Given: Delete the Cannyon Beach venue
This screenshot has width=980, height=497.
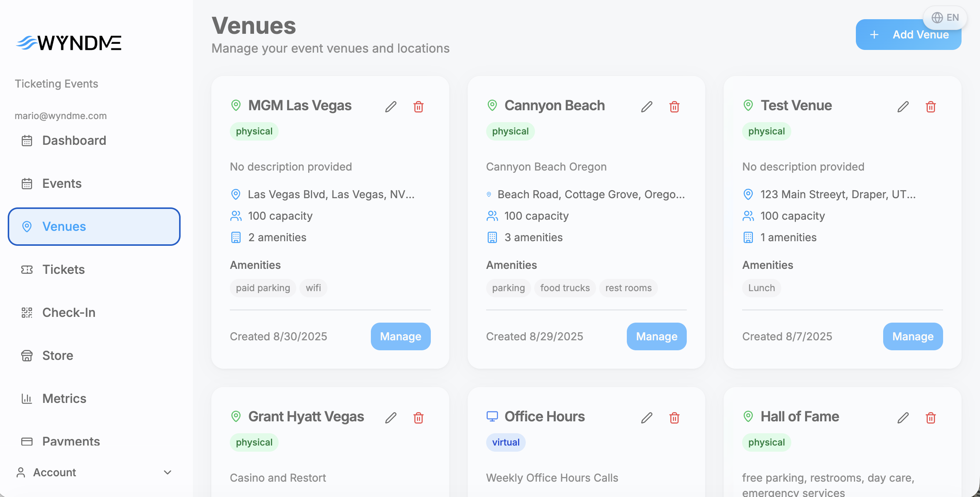Looking at the screenshot, I should 674,106.
